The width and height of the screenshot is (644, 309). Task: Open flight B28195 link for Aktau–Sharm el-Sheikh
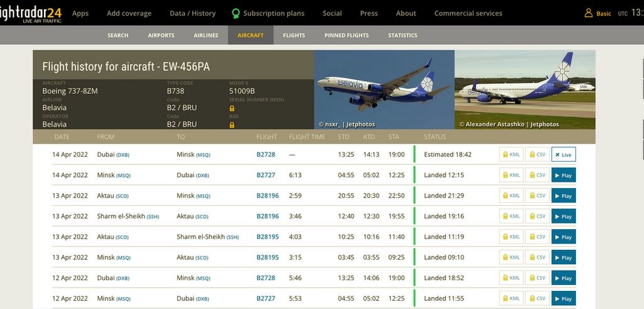tap(267, 237)
